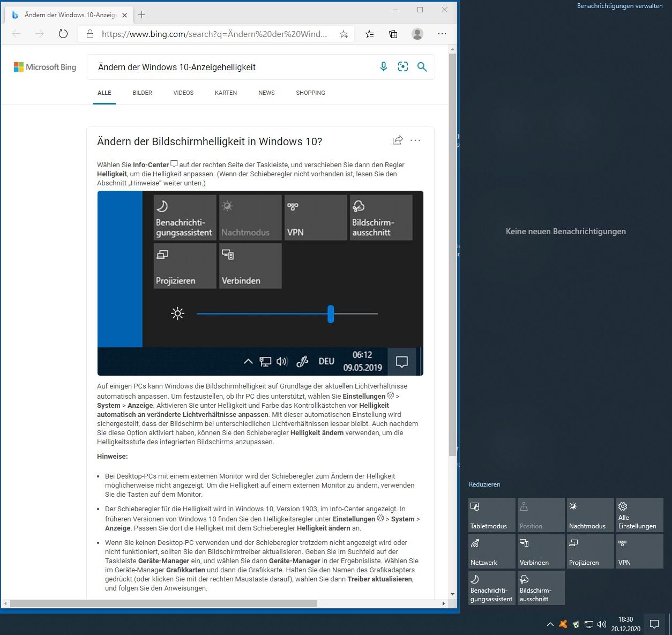Open Edge Collections button

click(x=393, y=34)
